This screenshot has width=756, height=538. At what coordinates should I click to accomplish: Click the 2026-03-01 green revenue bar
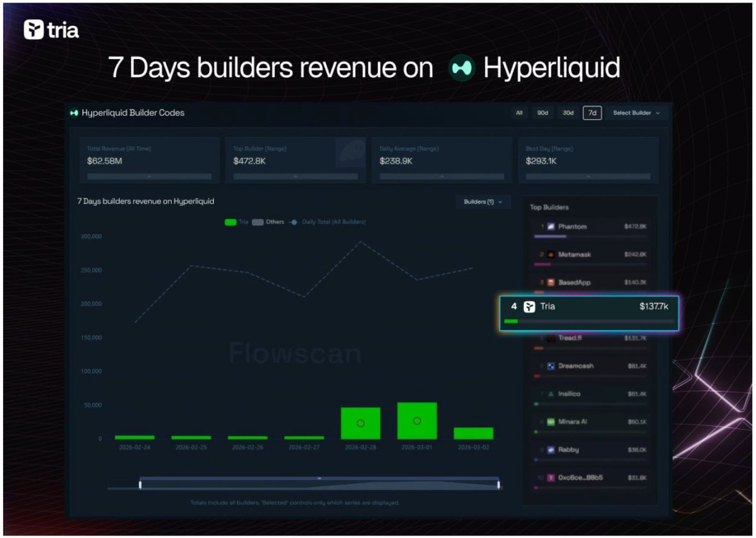(x=416, y=421)
